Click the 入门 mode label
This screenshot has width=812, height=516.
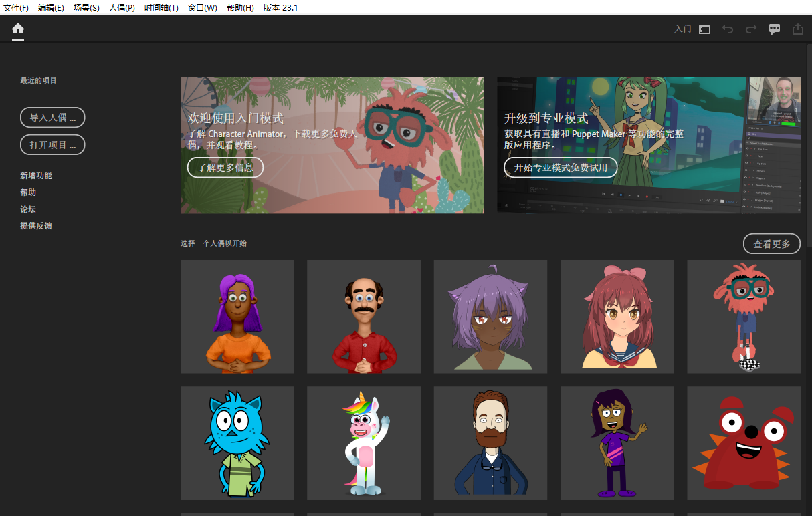[x=682, y=29]
